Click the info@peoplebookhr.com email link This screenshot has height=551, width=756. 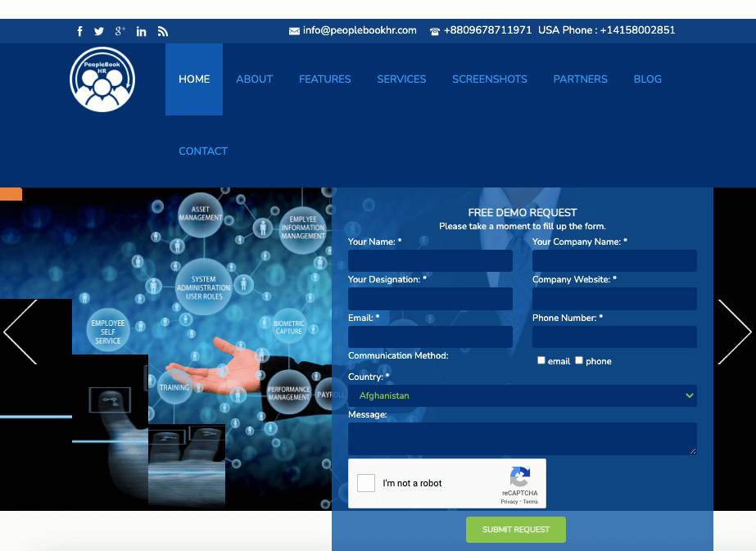[360, 30]
